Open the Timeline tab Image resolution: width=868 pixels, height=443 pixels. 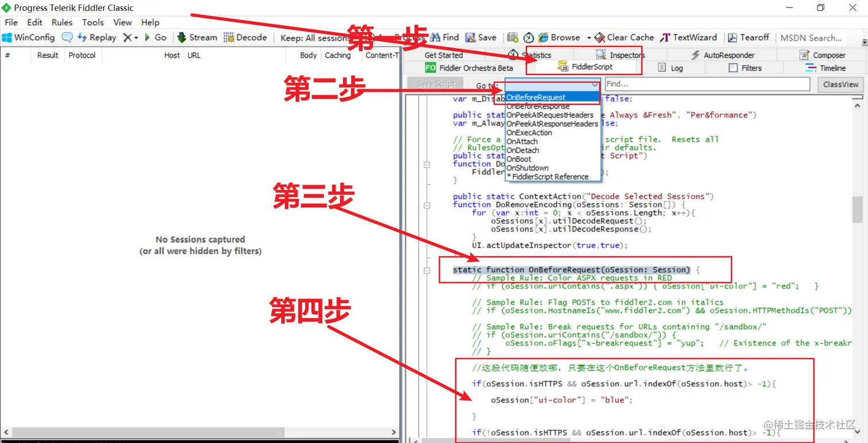[x=826, y=68]
